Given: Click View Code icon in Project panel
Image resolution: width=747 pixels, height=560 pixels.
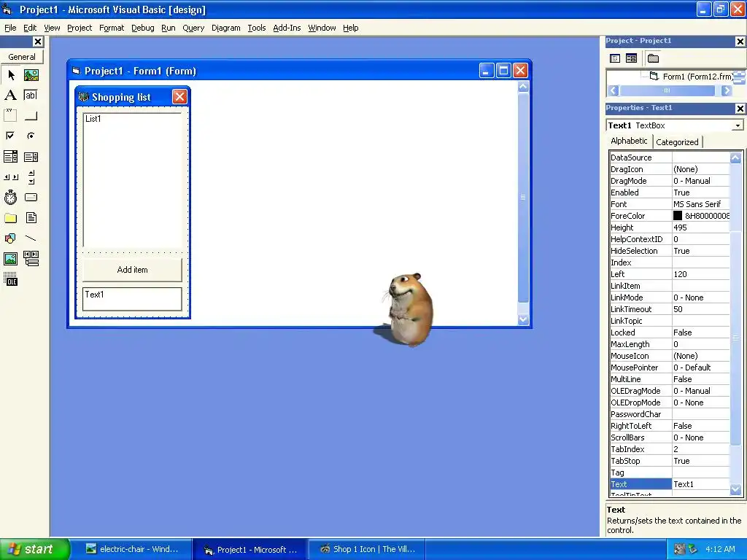Looking at the screenshot, I should (x=615, y=58).
